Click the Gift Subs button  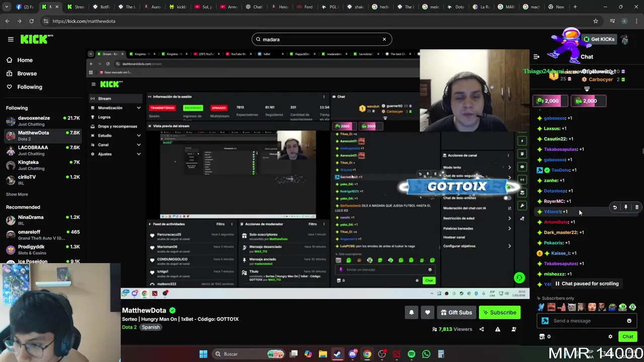point(456,313)
